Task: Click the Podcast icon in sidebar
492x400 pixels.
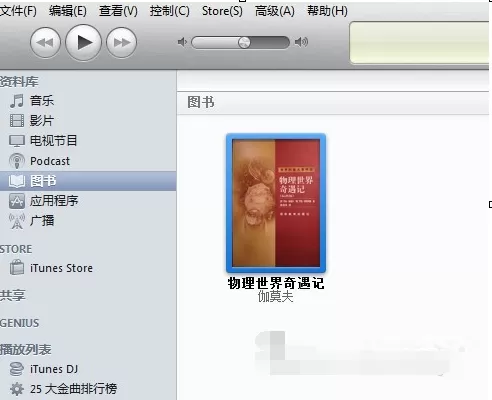Action: coord(17,161)
